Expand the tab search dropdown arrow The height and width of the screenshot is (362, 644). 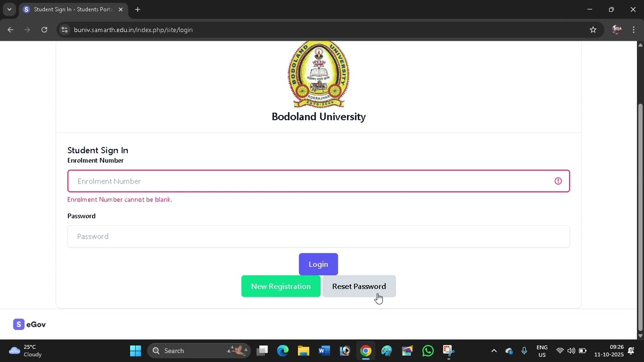[x=9, y=10]
